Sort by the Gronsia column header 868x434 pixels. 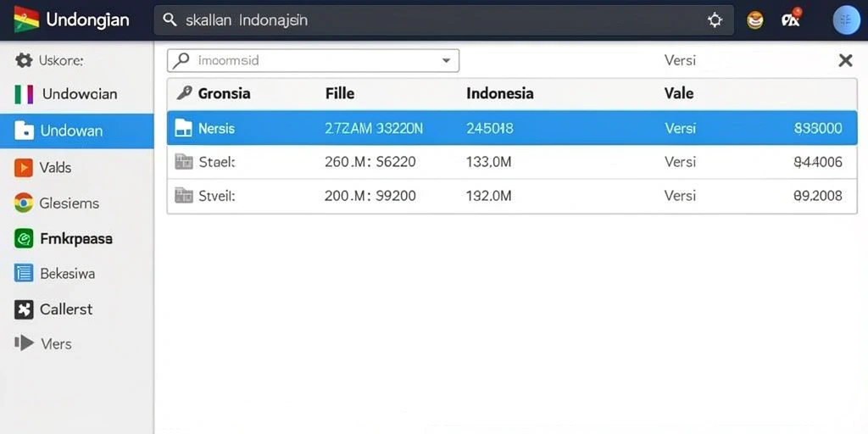point(224,93)
